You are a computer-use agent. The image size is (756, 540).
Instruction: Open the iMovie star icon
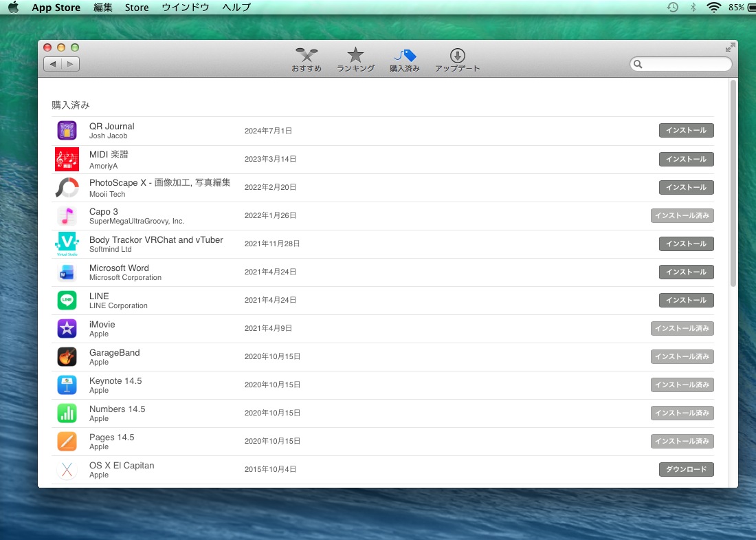click(x=67, y=329)
